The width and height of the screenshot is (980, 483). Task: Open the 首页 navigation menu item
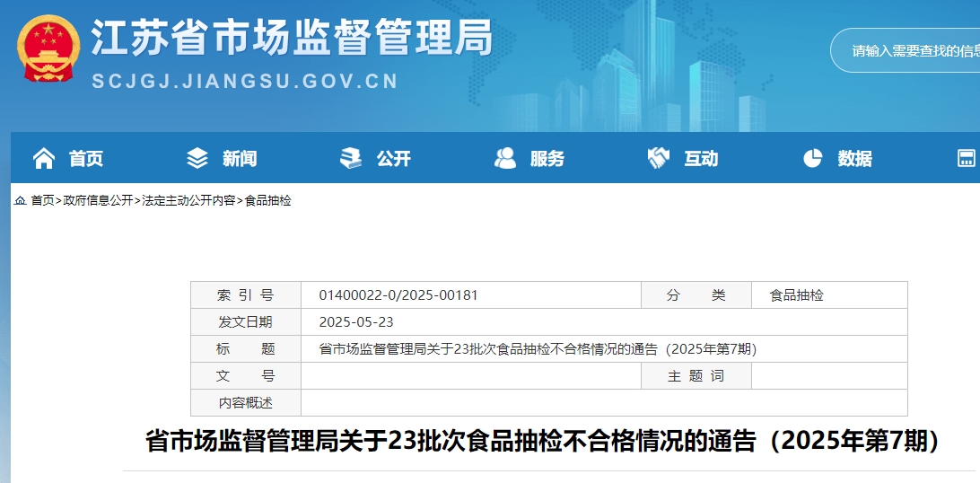pos(86,159)
